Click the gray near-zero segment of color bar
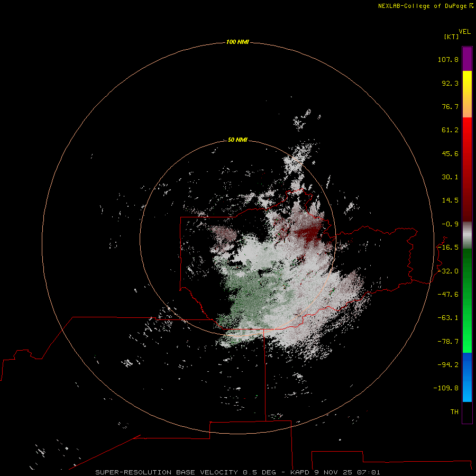476x476 pixels. click(x=467, y=235)
